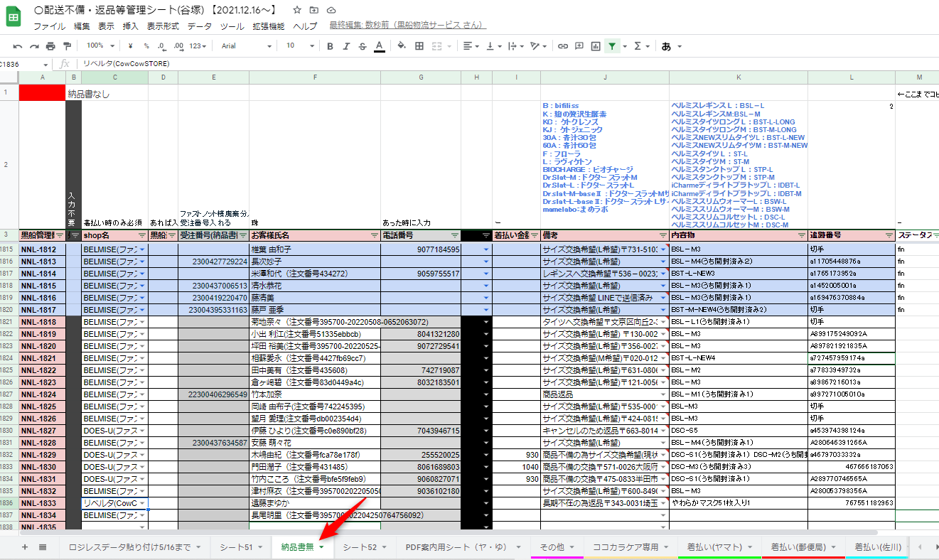This screenshot has width=939, height=560.
Task: Open text wrapping options
Action: 515,45
